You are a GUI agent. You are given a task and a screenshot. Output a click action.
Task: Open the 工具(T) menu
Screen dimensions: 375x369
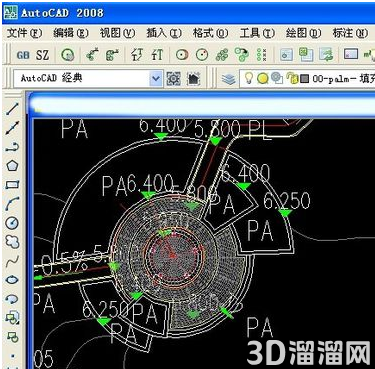[x=257, y=33]
